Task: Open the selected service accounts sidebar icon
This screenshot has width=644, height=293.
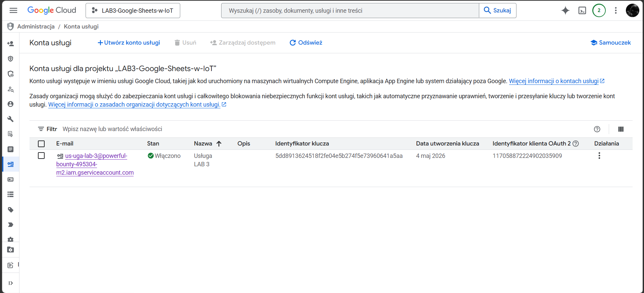Action: coord(10,164)
